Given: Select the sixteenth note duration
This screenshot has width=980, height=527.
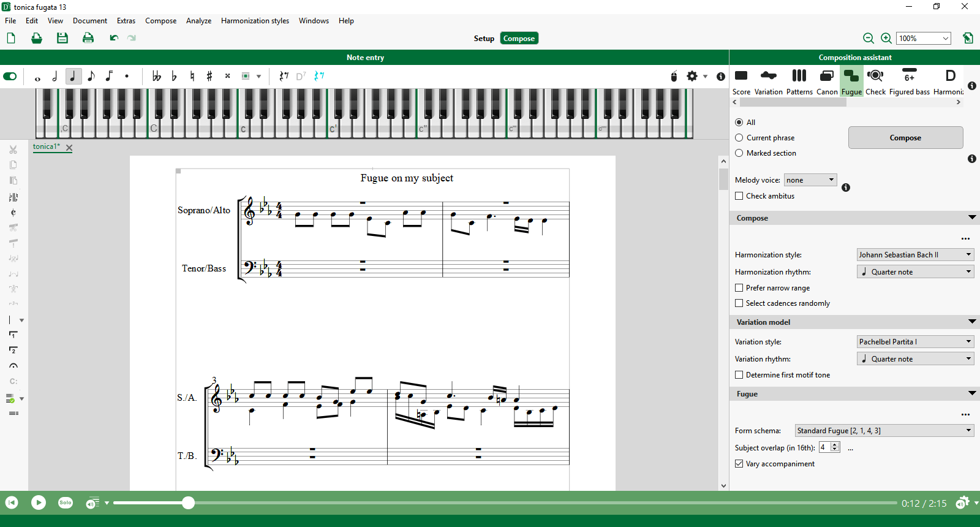Looking at the screenshot, I should coord(109,77).
